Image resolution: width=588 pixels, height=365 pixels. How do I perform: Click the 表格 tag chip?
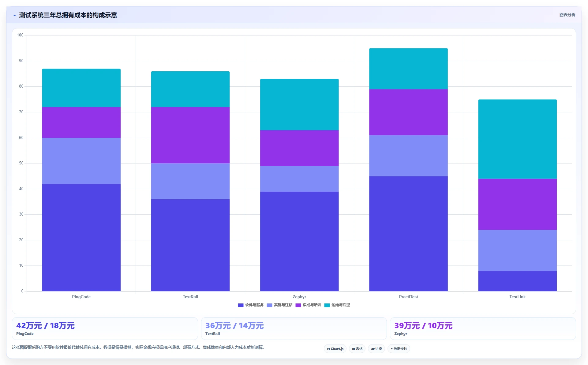(357, 349)
